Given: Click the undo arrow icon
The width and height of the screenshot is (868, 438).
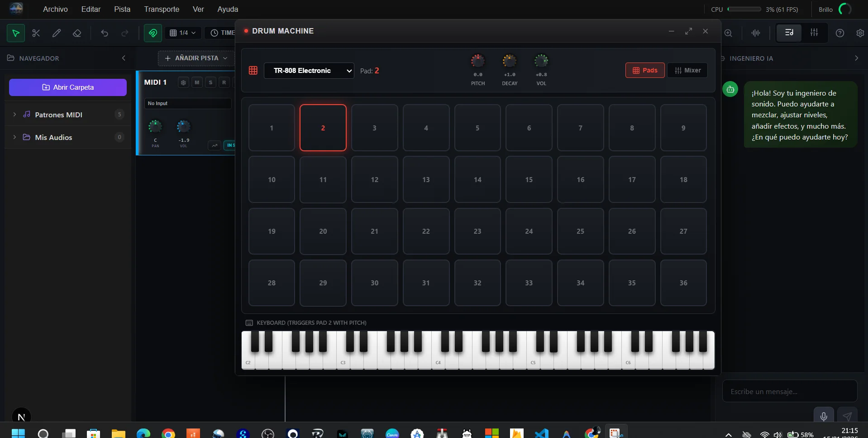Looking at the screenshot, I should coord(105,33).
